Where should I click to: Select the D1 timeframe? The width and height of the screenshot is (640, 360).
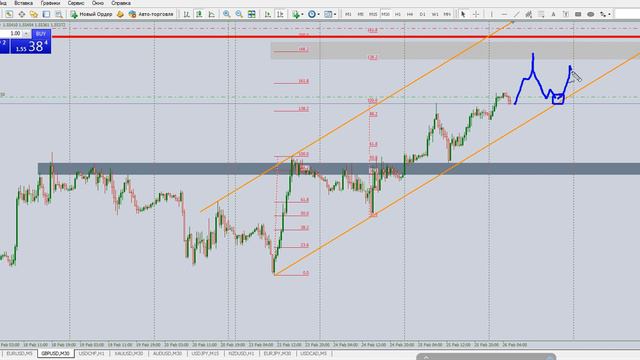(422, 14)
